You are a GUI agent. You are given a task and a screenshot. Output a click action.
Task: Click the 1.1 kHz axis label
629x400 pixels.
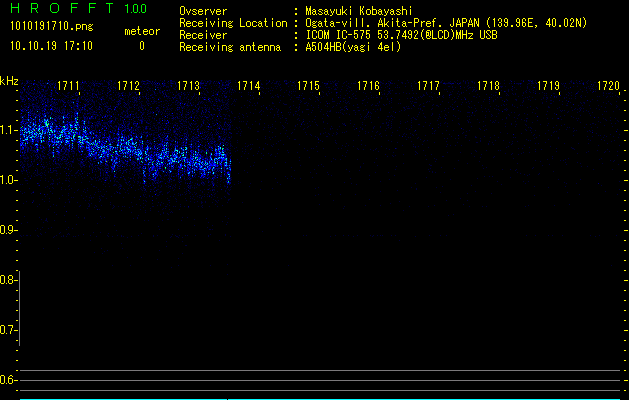click(8, 130)
